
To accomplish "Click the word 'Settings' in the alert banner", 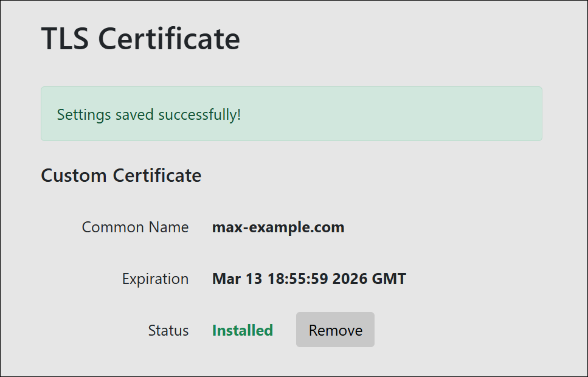I will click(x=79, y=114).
